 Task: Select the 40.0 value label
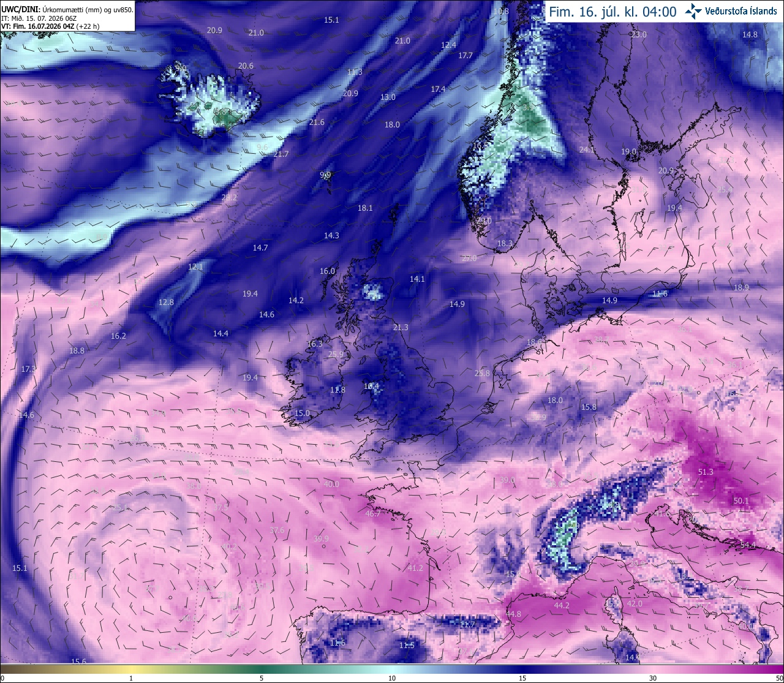(x=331, y=484)
